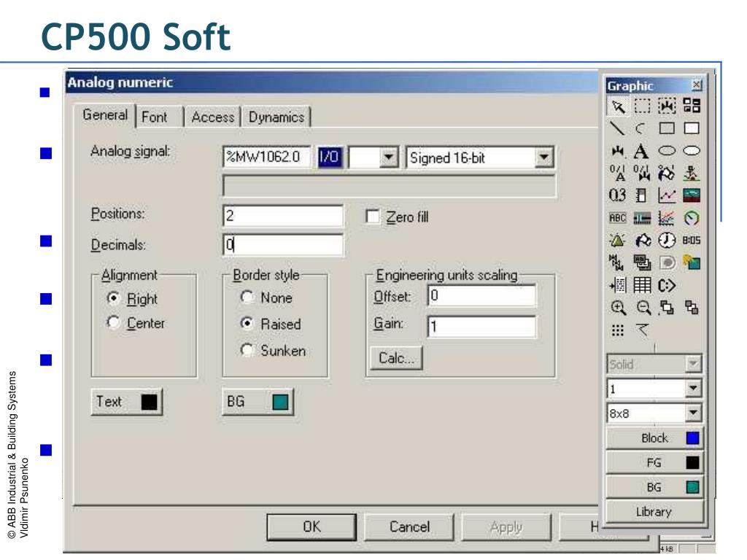Click the Cancel button
The width and height of the screenshot is (747, 560).
[x=409, y=526]
